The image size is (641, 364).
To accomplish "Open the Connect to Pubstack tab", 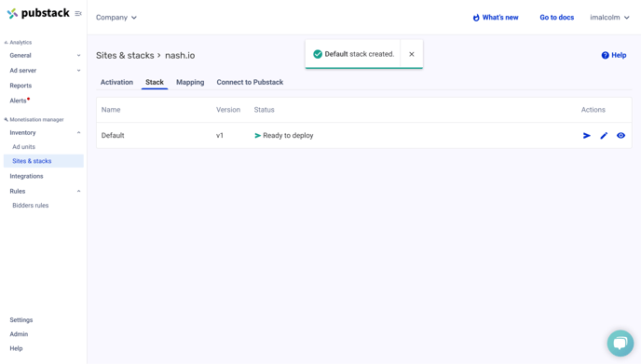I will click(x=250, y=82).
